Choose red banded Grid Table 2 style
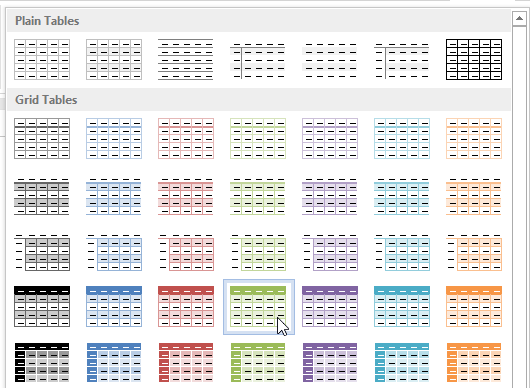This screenshot has height=388, width=530. point(186,196)
